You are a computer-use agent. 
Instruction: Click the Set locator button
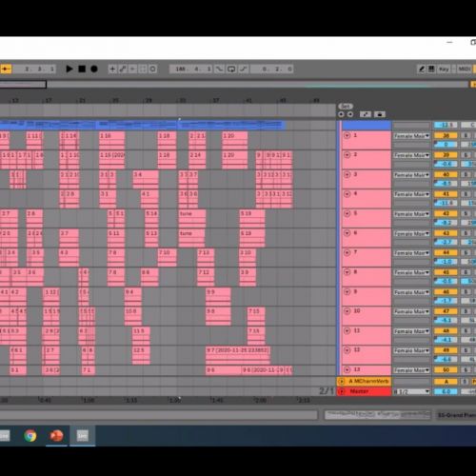pyautogui.click(x=346, y=107)
